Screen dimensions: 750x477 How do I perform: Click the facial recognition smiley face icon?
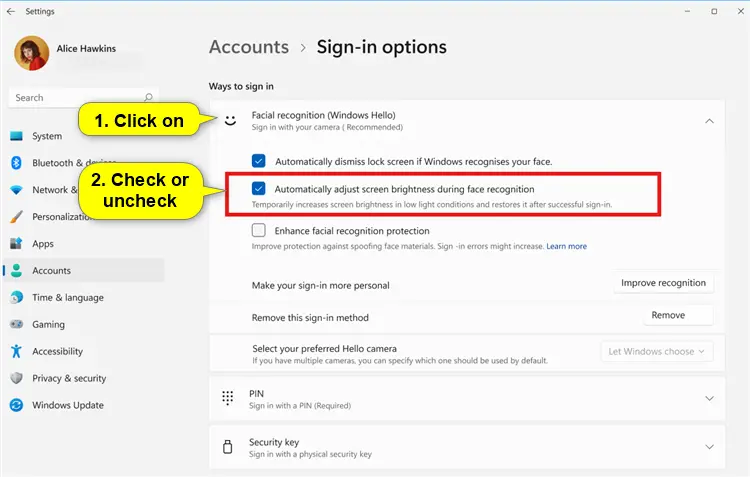[231, 121]
